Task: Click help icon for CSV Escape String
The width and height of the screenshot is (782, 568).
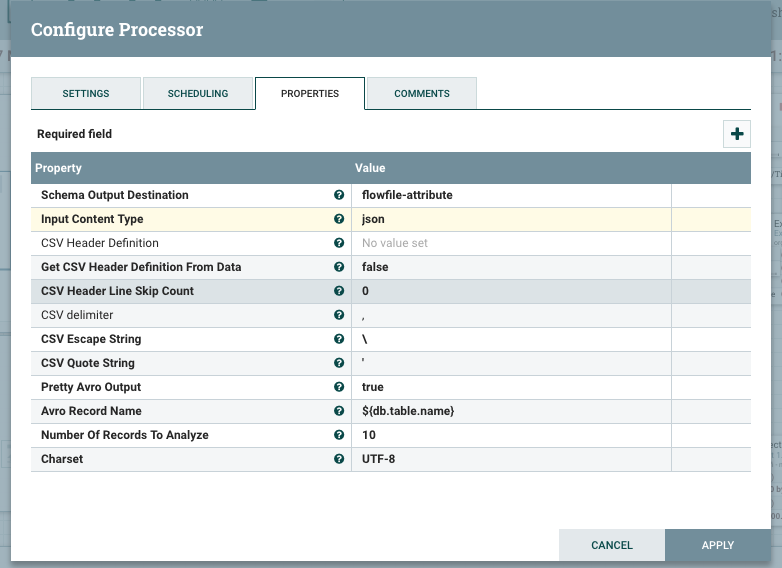Action: [339, 339]
